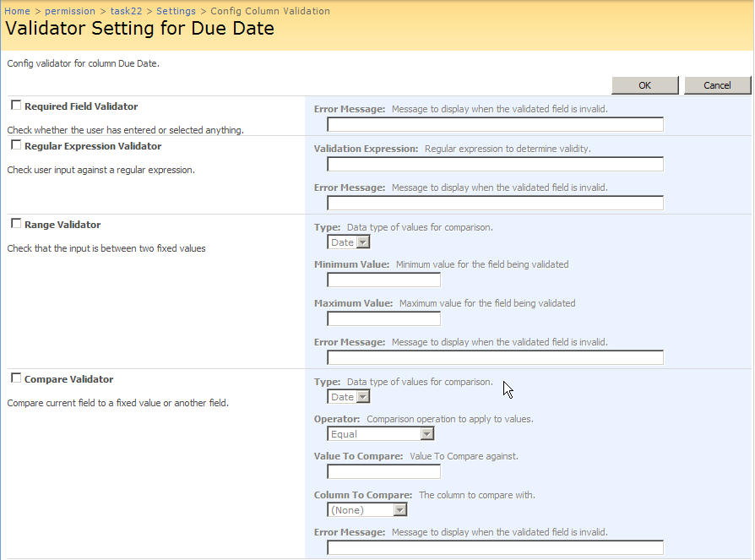The width and height of the screenshot is (755, 560).
Task: Click the Value To Compare input field
Action: (383, 471)
